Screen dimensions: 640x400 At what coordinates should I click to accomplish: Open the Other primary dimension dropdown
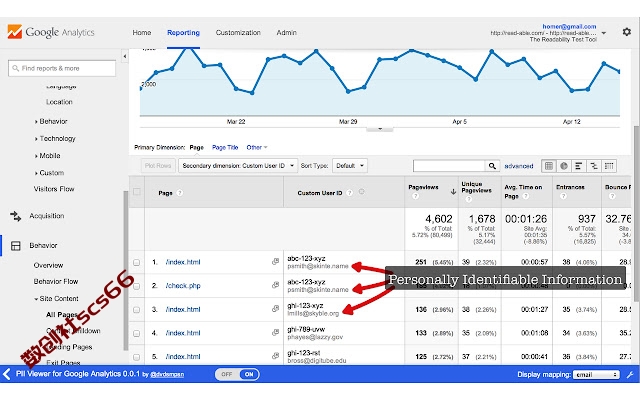(x=257, y=147)
